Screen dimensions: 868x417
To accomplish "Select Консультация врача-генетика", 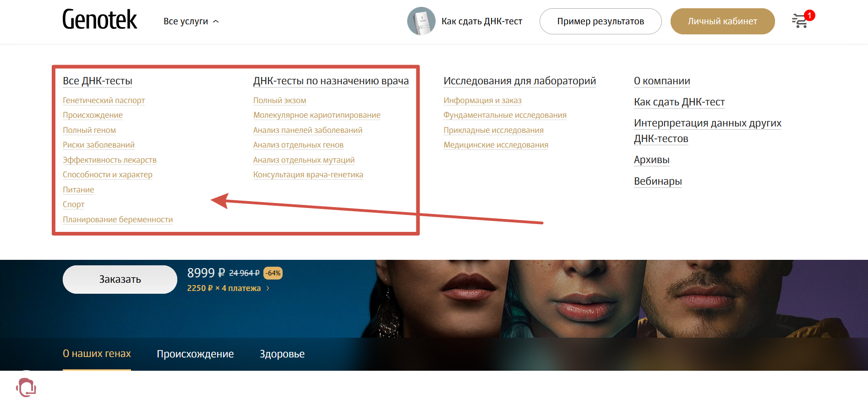I will (308, 175).
